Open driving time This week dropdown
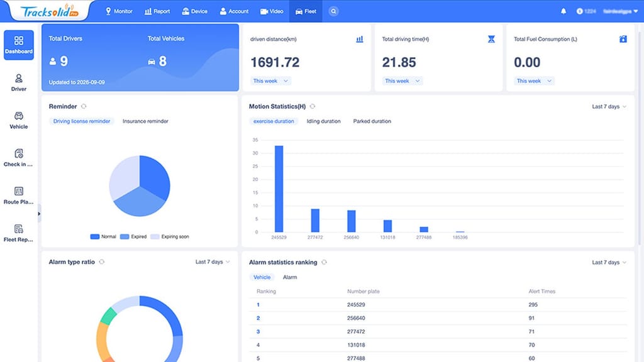Image resolution: width=644 pixels, height=362 pixels. [x=402, y=81]
